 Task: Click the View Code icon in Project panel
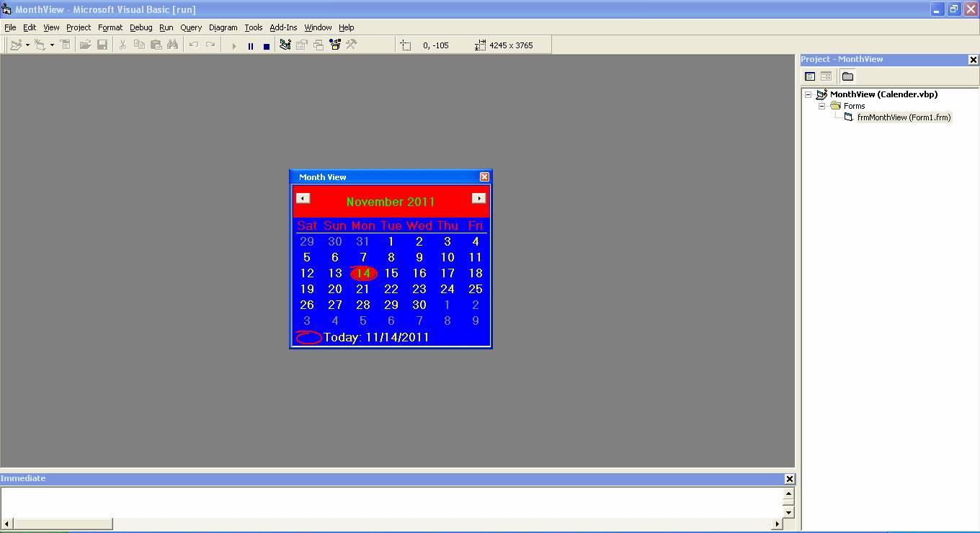(810, 76)
